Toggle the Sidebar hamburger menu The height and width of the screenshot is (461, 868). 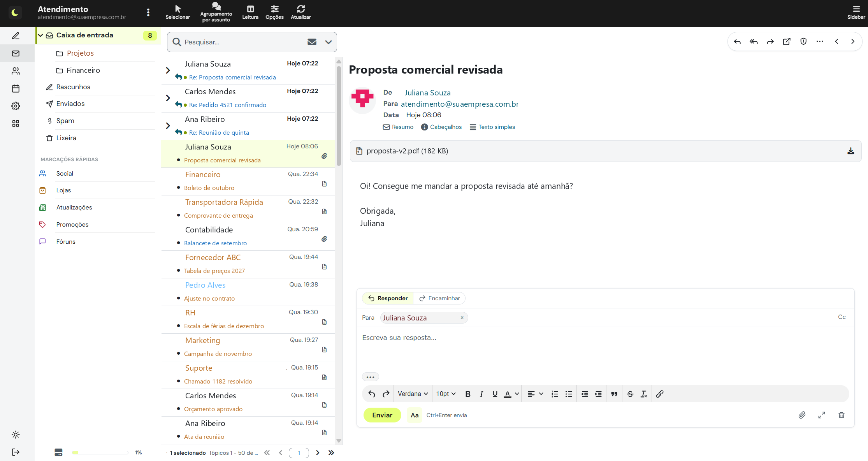click(856, 12)
